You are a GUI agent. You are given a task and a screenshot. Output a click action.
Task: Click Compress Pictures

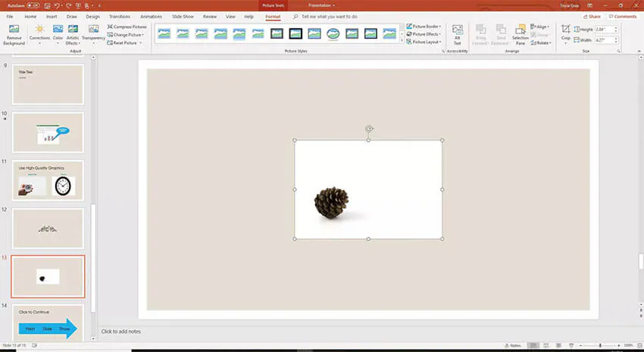point(127,27)
